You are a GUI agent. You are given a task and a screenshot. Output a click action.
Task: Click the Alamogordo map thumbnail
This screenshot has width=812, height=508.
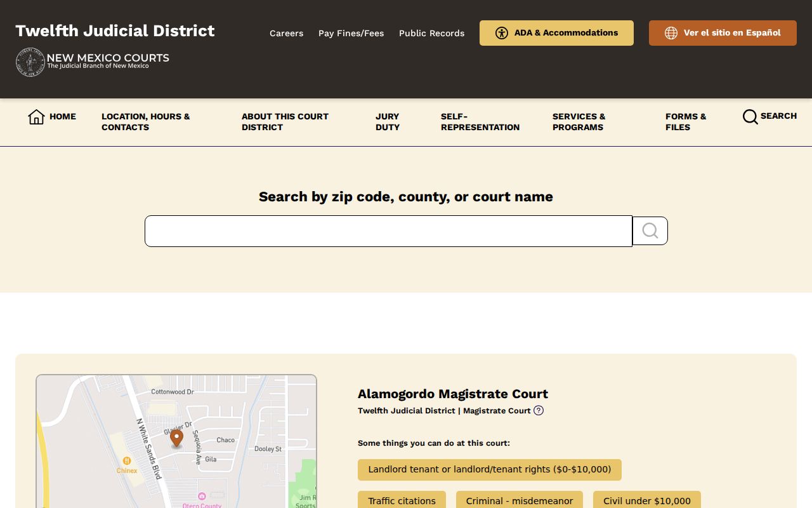pyautogui.click(x=176, y=441)
